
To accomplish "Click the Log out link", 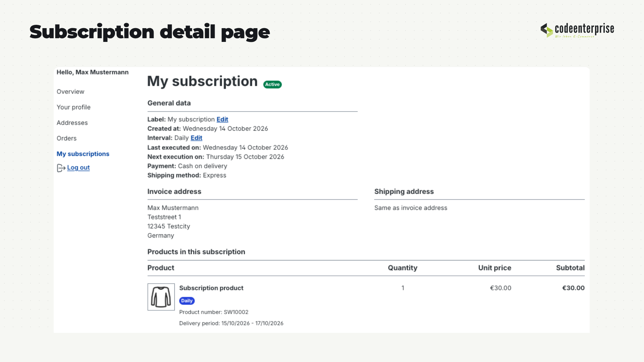I will [x=78, y=168].
